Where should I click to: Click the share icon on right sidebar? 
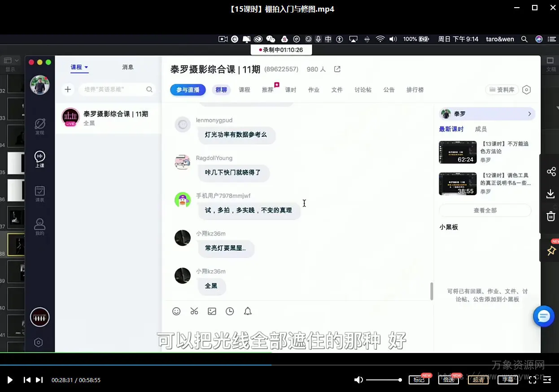tap(551, 172)
